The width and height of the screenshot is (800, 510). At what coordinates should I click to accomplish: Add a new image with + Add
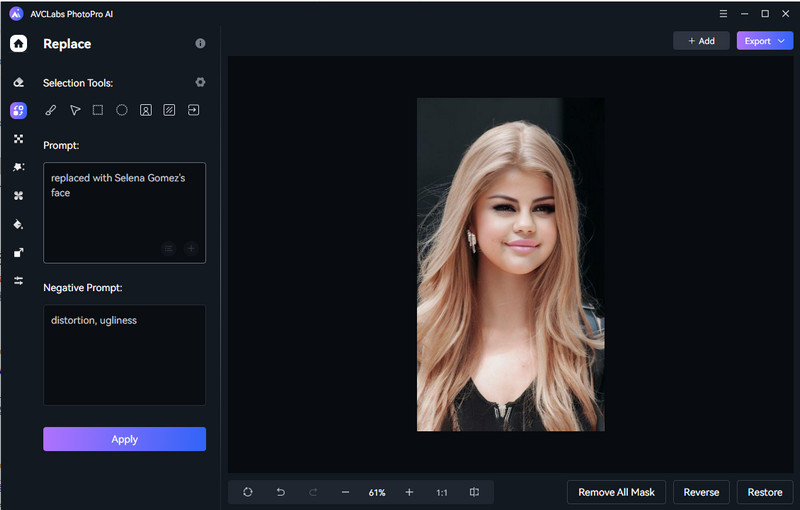tap(701, 41)
